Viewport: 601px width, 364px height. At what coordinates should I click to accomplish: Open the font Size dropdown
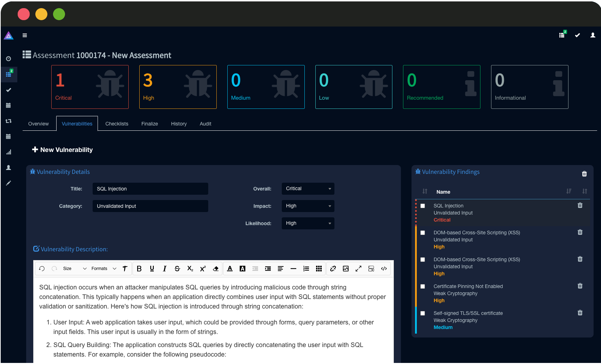tap(75, 269)
